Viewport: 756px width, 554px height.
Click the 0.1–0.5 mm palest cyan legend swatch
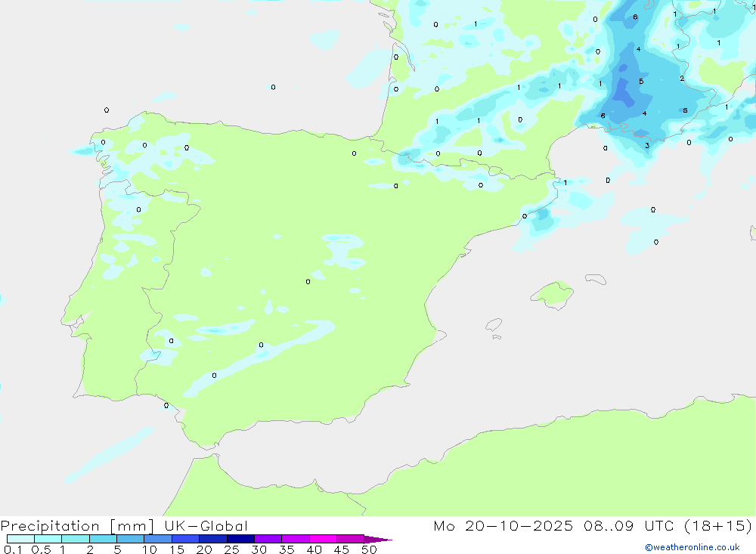pos(20,539)
